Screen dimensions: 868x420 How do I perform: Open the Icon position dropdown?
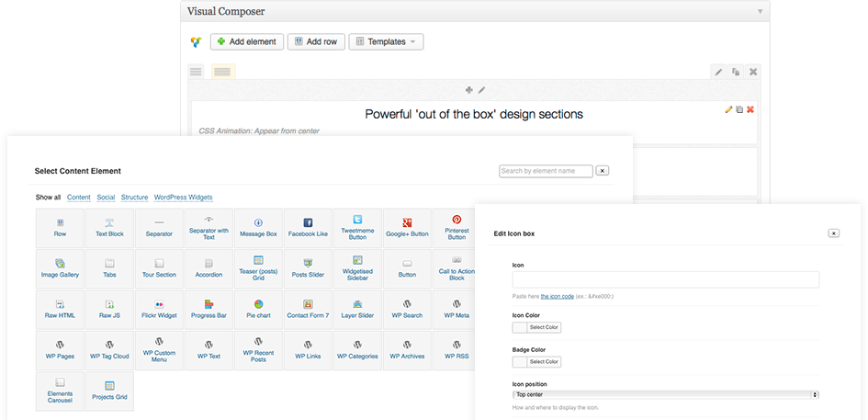click(x=665, y=395)
